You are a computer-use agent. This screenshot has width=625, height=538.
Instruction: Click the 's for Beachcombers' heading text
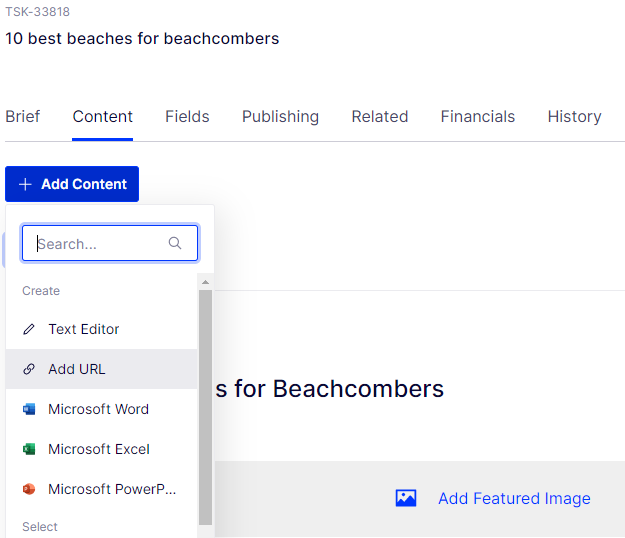click(x=330, y=389)
